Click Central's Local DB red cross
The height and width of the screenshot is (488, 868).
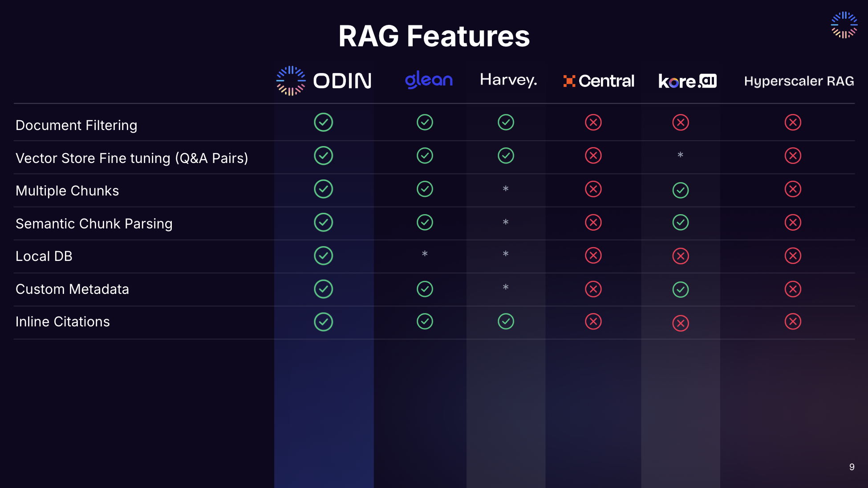click(x=593, y=256)
